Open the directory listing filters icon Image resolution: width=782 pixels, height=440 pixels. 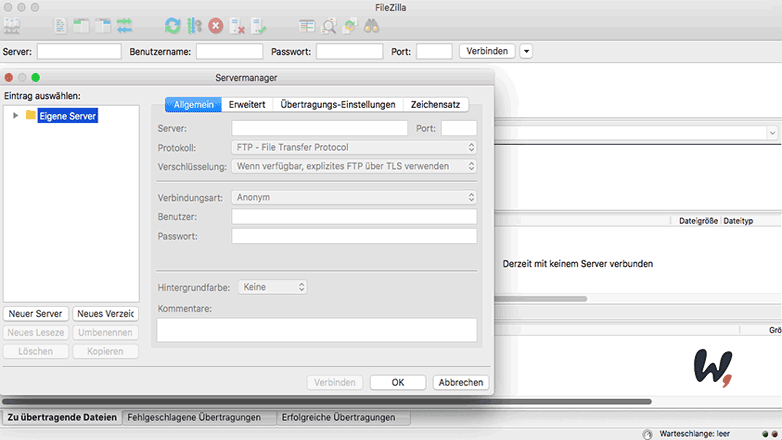tap(307, 26)
